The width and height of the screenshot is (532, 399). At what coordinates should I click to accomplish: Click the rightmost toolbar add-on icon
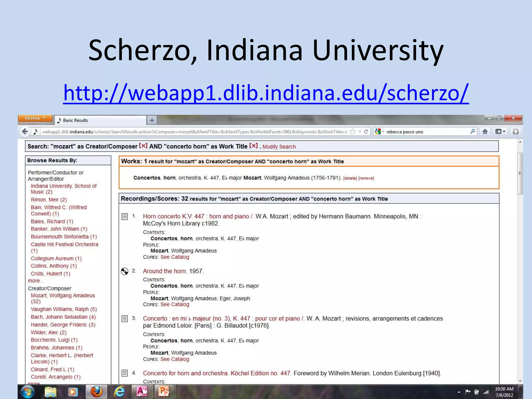516,132
